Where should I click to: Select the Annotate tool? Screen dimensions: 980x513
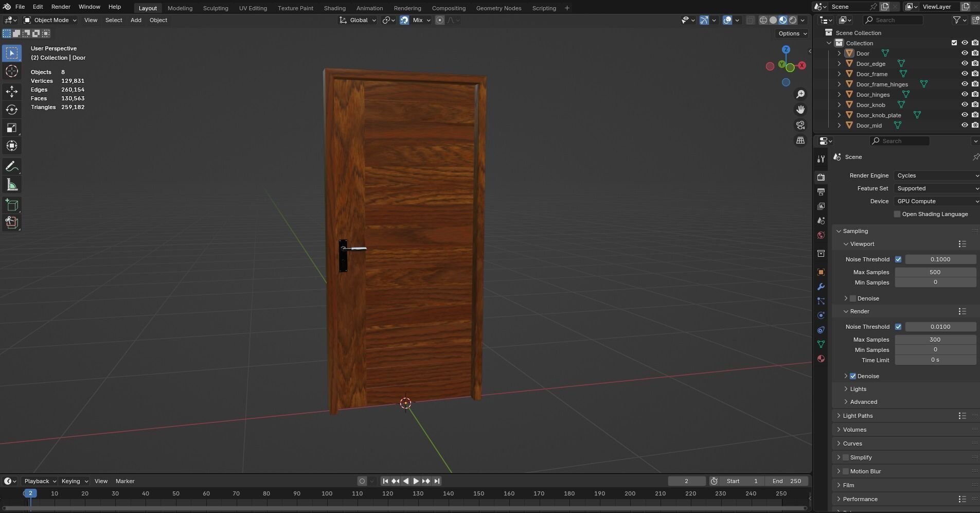(x=12, y=167)
